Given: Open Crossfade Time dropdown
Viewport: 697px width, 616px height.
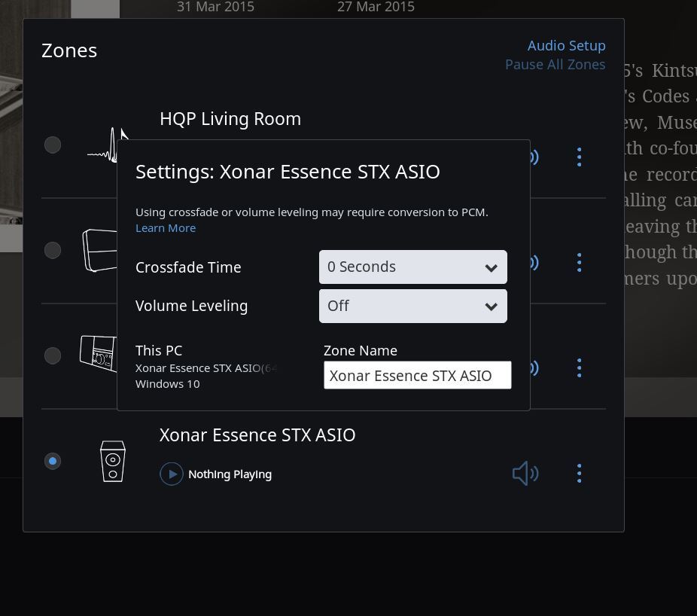Looking at the screenshot, I should click(413, 267).
